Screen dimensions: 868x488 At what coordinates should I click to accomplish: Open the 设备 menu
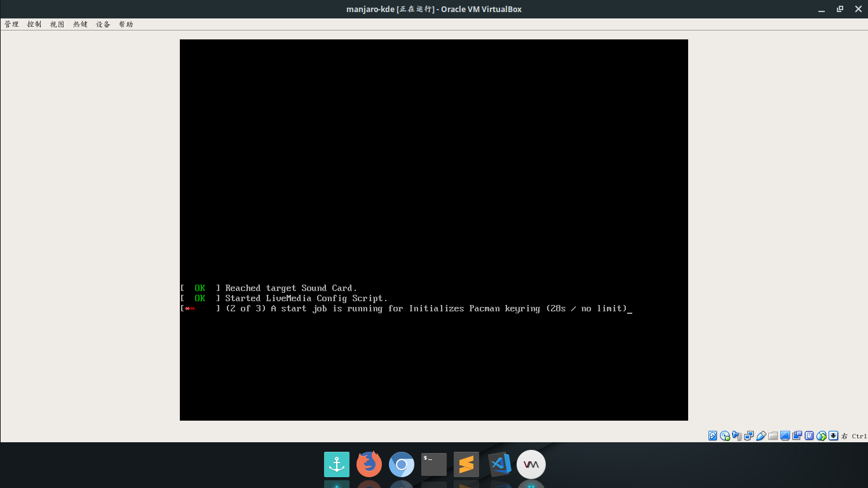coord(103,24)
